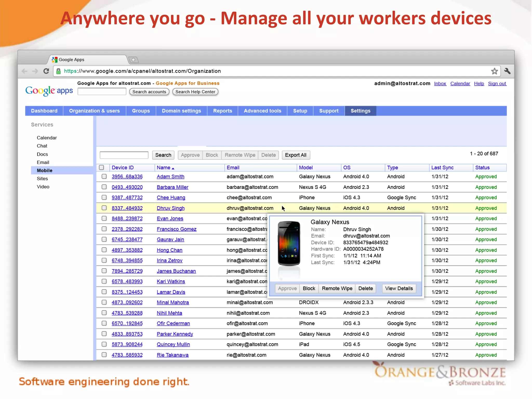
Task: Click the browser forward arrow
Action: (x=35, y=71)
